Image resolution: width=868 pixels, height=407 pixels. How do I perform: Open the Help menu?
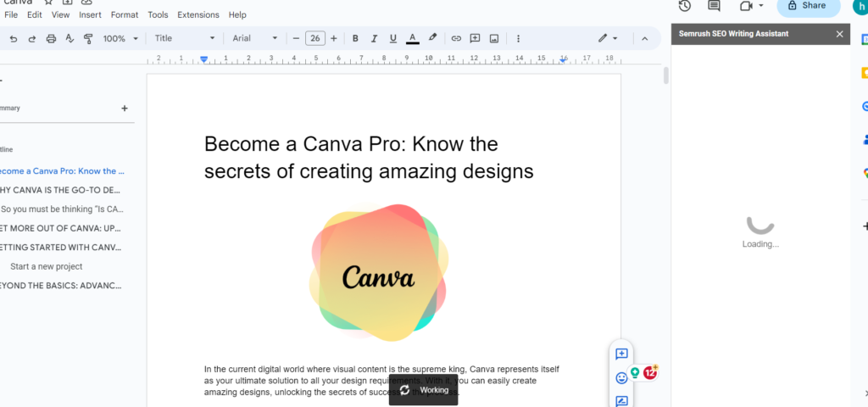coord(237,15)
